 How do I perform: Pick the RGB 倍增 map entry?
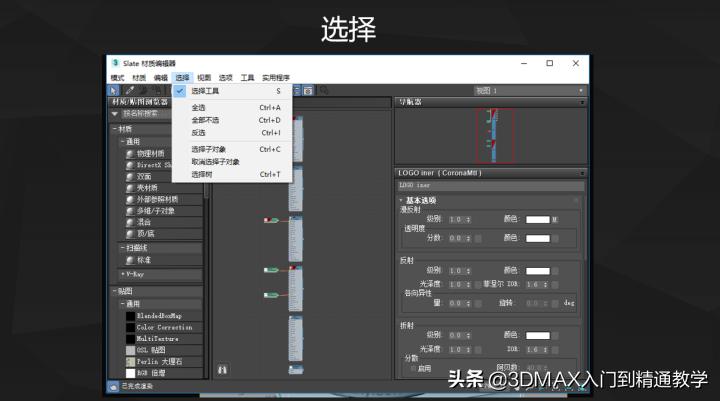coord(151,373)
